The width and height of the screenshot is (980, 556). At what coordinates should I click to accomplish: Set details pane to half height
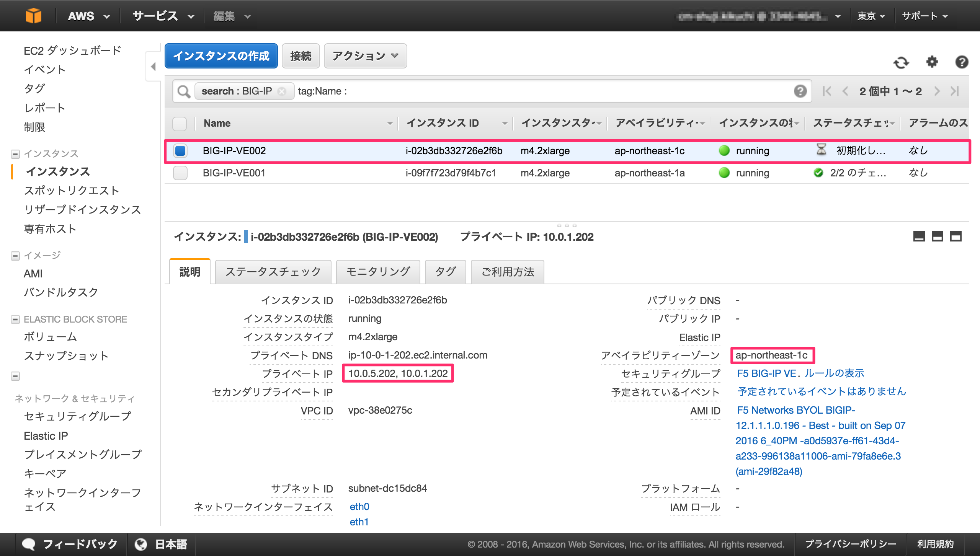[x=937, y=236]
